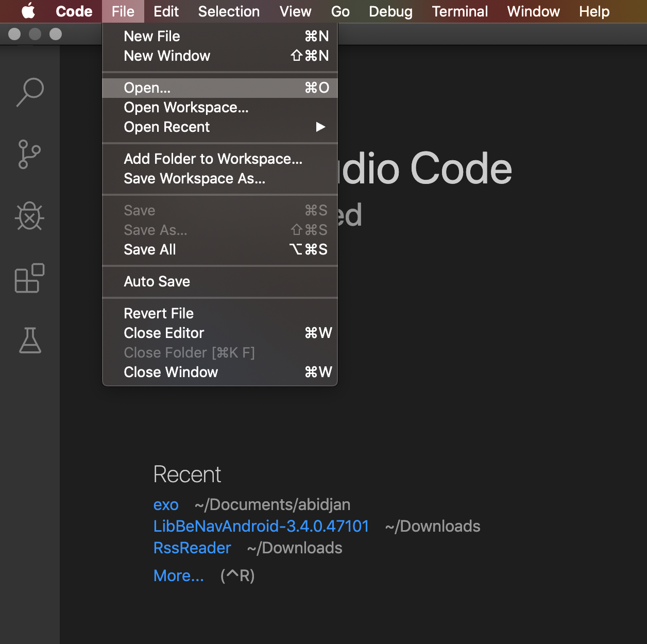Close the window with the first title-bar button

pos(14,34)
